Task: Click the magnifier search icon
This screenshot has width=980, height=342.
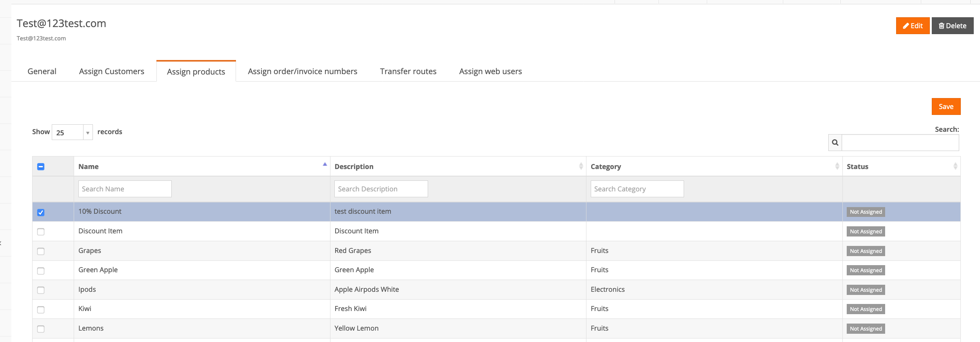Action: pyautogui.click(x=835, y=143)
